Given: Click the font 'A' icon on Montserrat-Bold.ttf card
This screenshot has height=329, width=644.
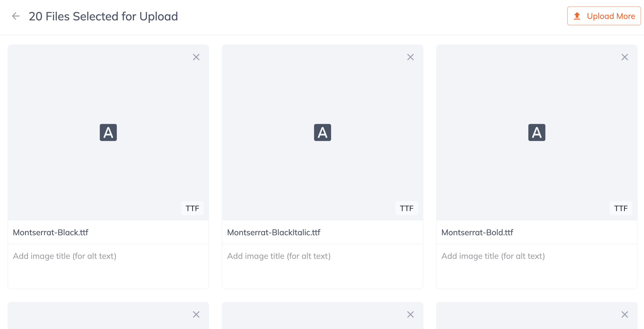Looking at the screenshot, I should coord(537,132).
